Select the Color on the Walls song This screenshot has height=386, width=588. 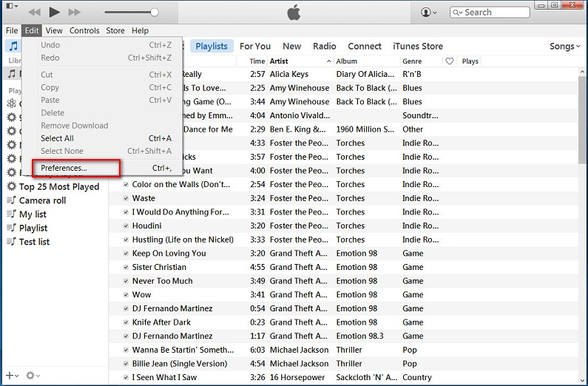point(180,184)
